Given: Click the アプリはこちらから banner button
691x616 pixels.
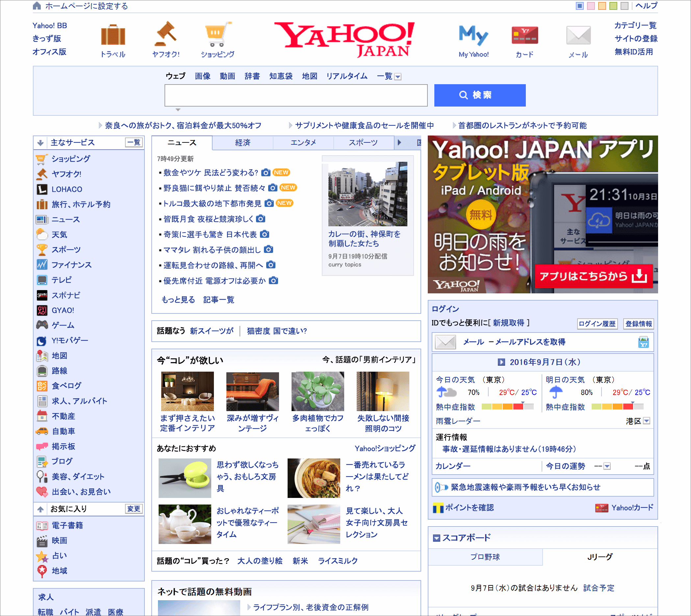Looking at the screenshot, I should tap(593, 276).
